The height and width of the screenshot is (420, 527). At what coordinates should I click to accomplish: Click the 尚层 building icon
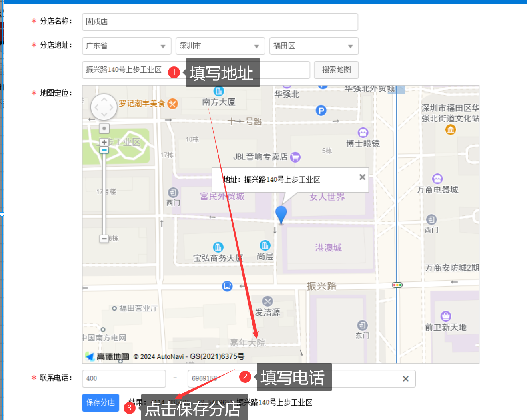[265, 245]
